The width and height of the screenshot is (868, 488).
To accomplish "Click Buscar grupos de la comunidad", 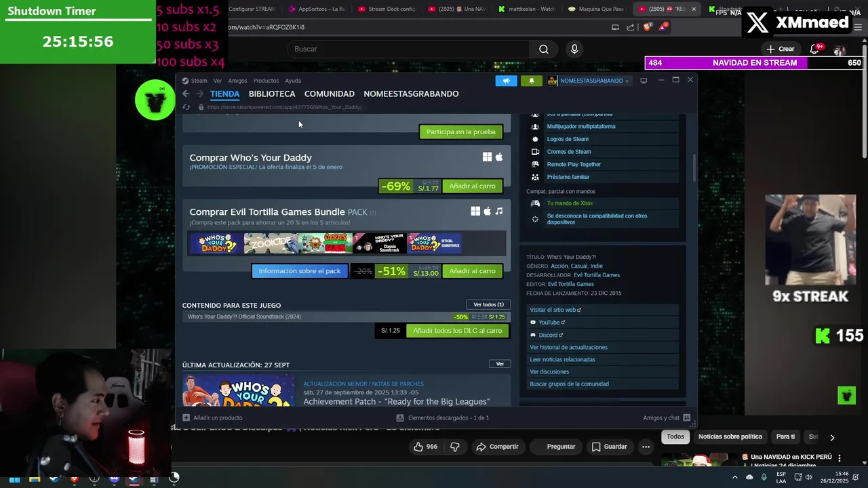I will [x=569, y=384].
